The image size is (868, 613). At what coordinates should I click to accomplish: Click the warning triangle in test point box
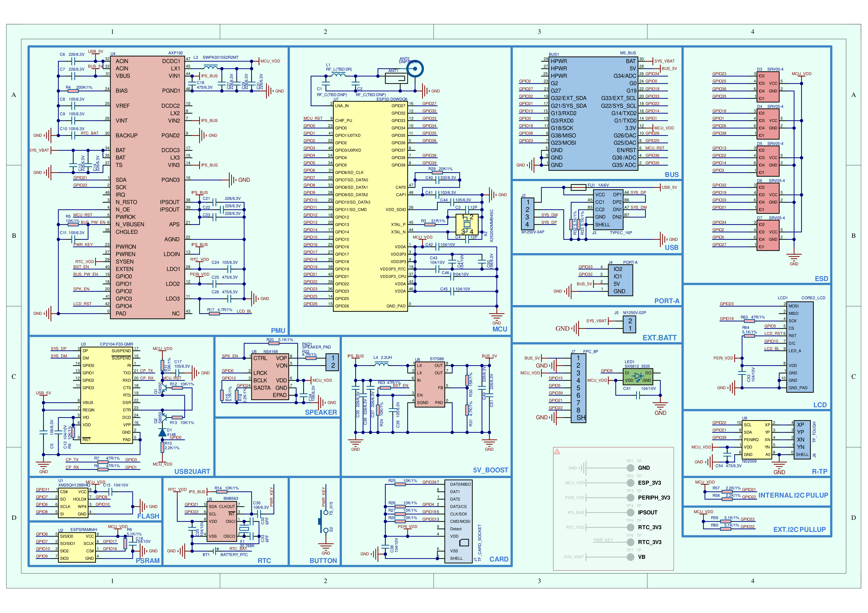click(557, 451)
